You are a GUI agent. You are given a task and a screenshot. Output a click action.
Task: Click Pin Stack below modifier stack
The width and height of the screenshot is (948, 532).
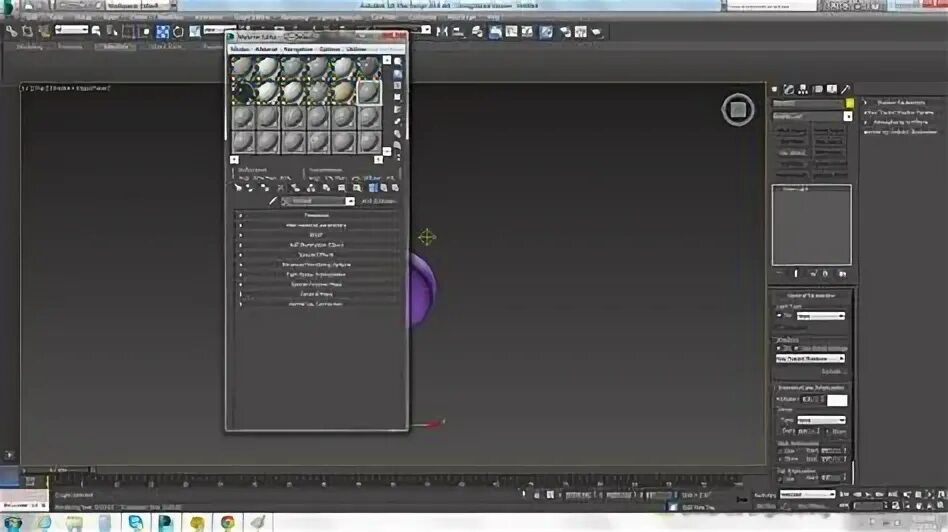click(x=780, y=273)
